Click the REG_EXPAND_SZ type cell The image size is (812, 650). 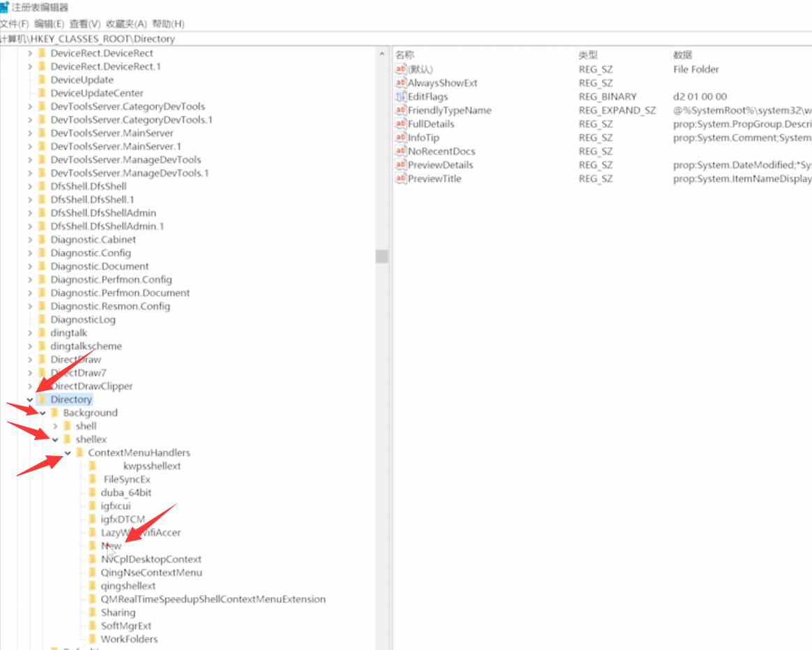click(618, 110)
